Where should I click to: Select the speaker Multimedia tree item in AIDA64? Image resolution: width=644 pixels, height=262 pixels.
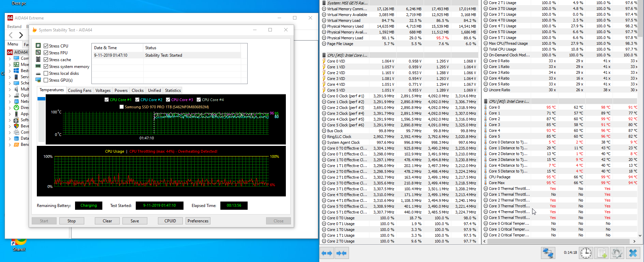16,89
